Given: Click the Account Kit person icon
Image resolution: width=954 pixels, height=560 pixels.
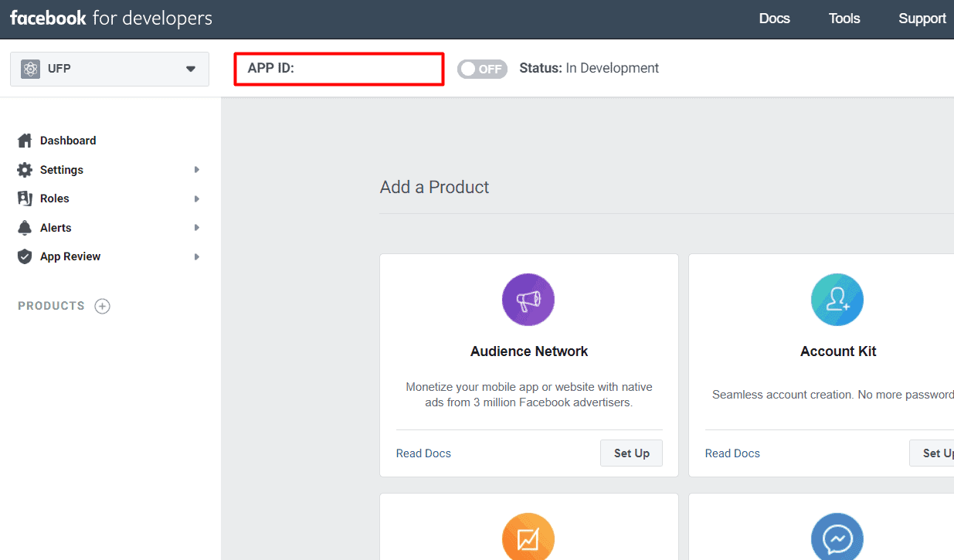Looking at the screenshot, I should tap(837, 300).
